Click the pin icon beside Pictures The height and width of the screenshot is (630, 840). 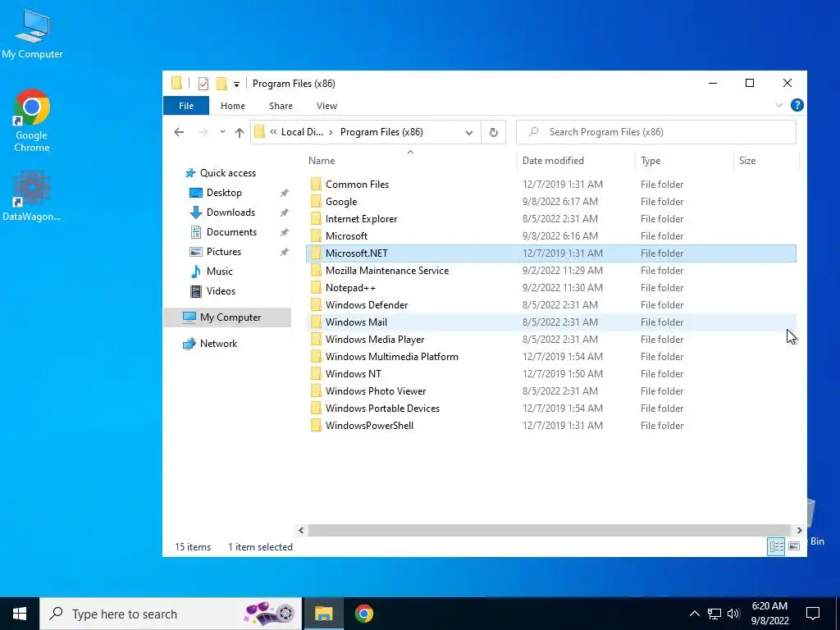[x=285, y=252]
